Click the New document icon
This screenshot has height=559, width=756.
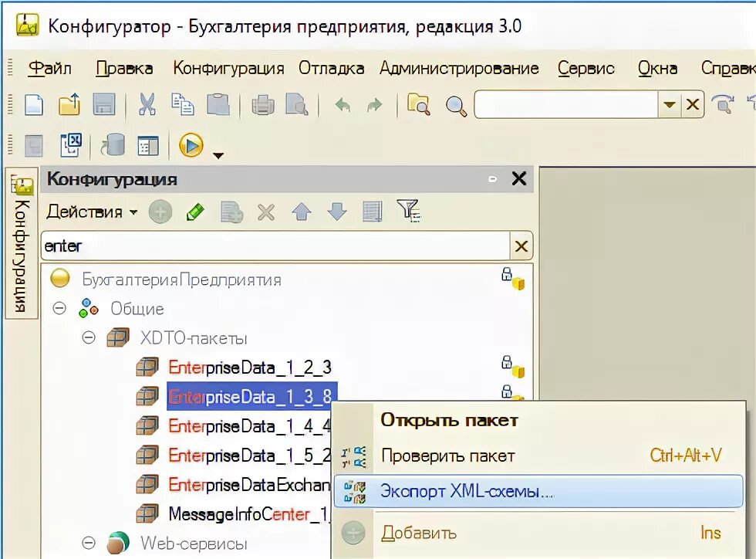[34, 105]
